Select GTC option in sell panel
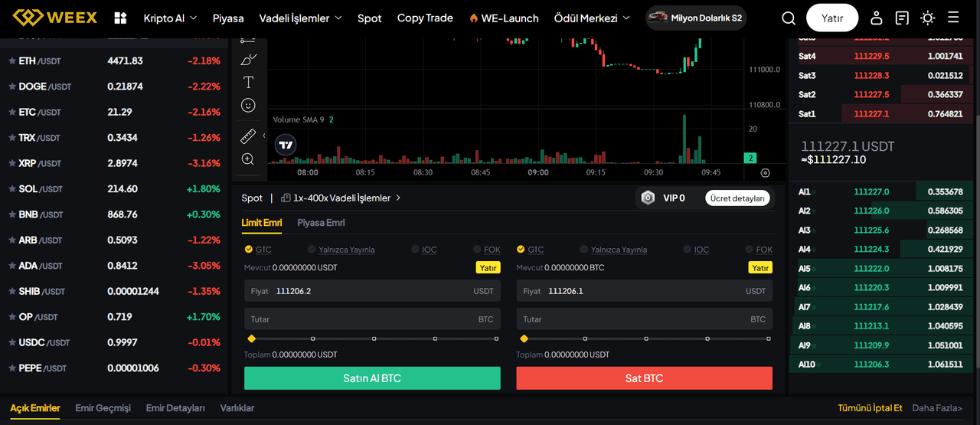Screen dimensions: 980x425 (531, 250)
